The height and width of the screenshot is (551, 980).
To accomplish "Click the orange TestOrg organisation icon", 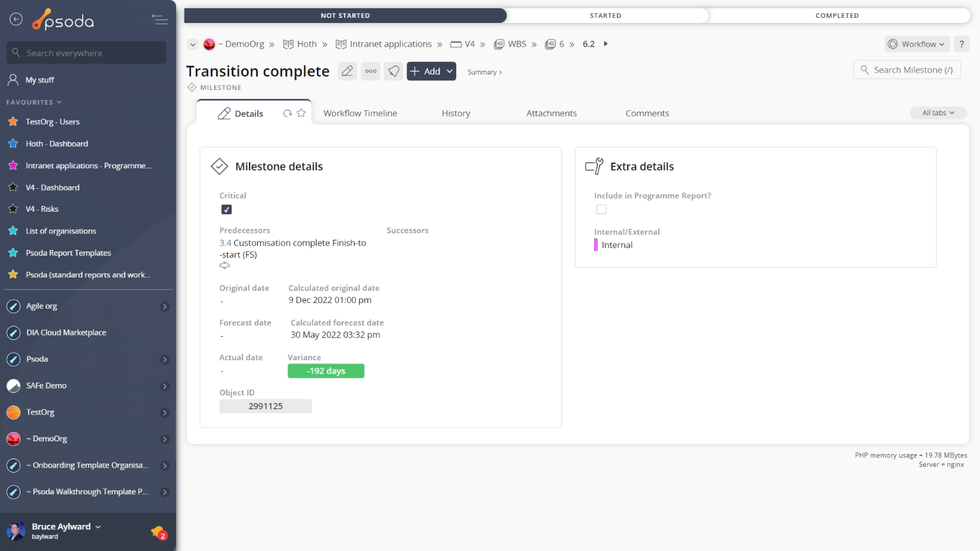I will pyautogui.click(x=13, y=413).
